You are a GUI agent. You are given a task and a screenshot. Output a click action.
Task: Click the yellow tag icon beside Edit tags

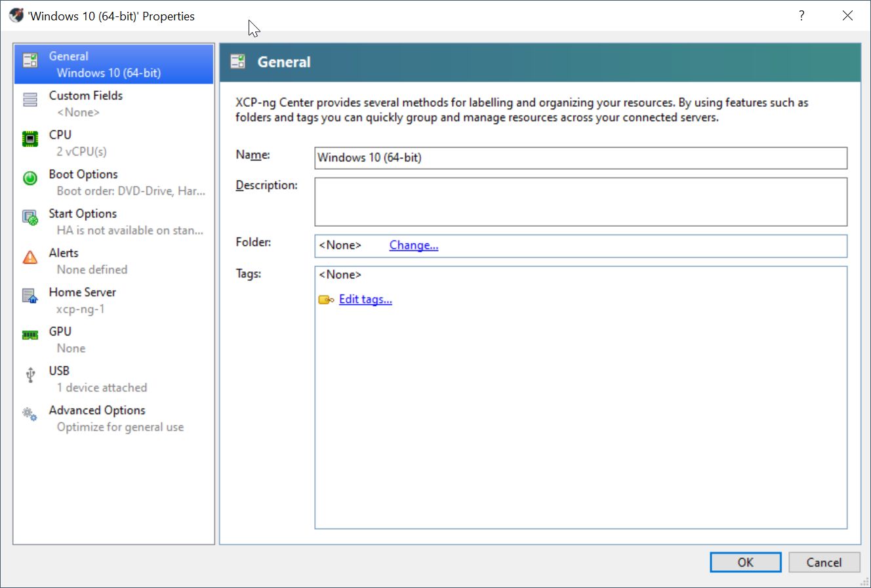(326, 300)
